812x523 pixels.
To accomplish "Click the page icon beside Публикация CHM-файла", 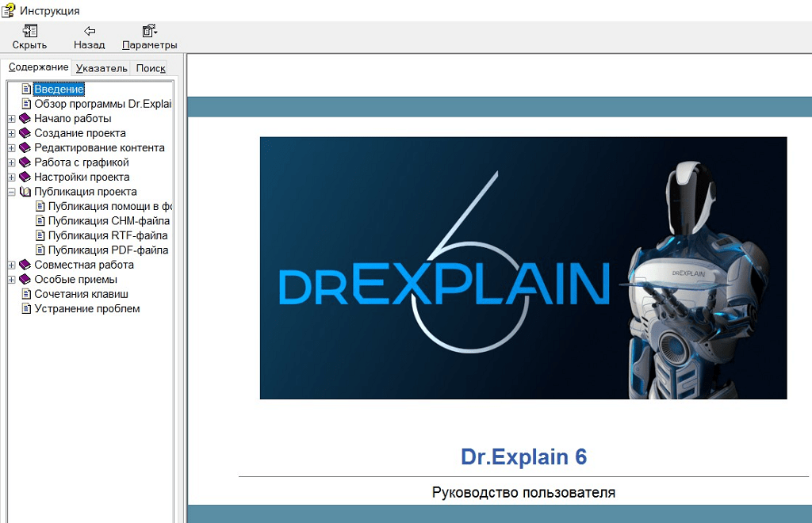I will click(40, 221).
